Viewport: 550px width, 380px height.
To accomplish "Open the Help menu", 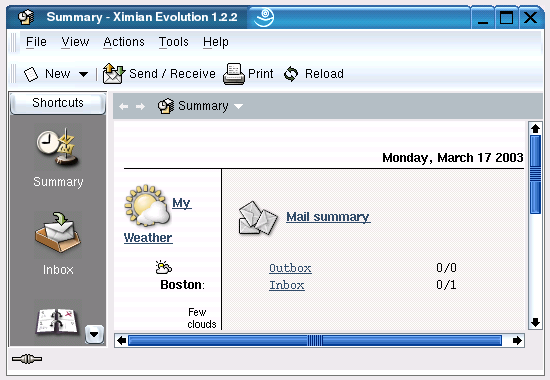I will pyautogui.click(x=216, y=42).
